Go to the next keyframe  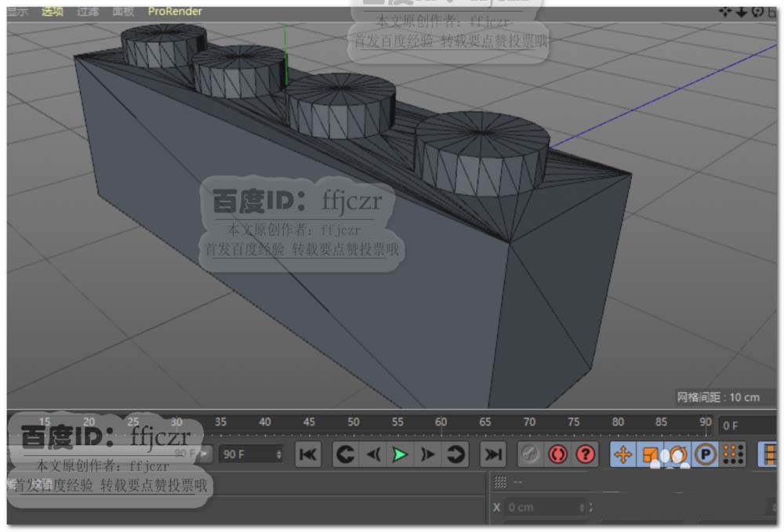(x=456, y=454)
